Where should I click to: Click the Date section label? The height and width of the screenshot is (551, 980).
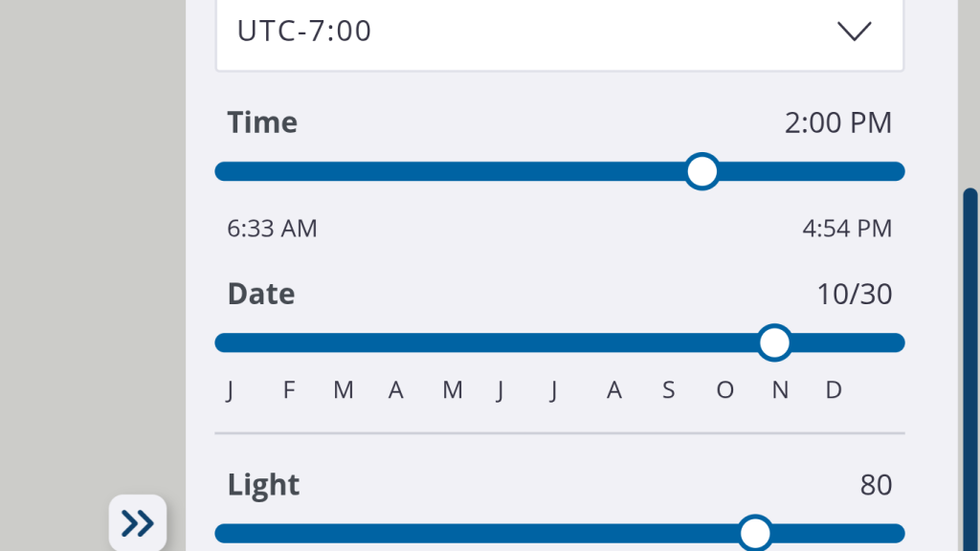tap(261, 294)
